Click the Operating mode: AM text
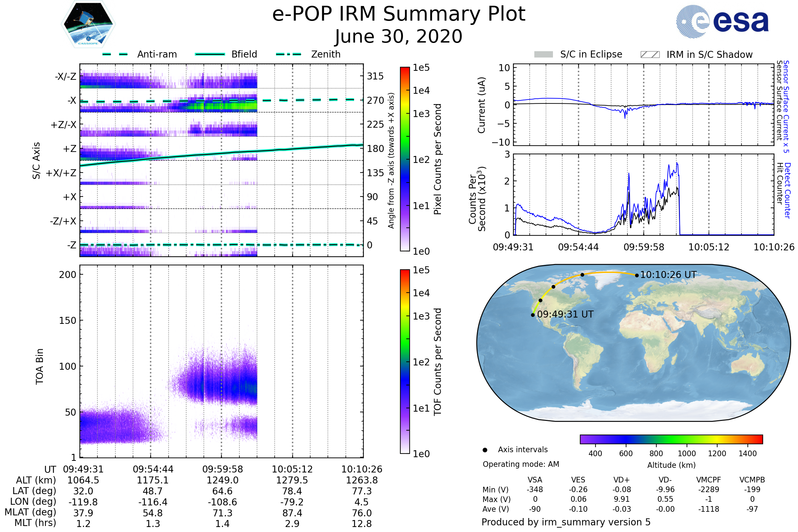798x532 pixels. (521, 464)
